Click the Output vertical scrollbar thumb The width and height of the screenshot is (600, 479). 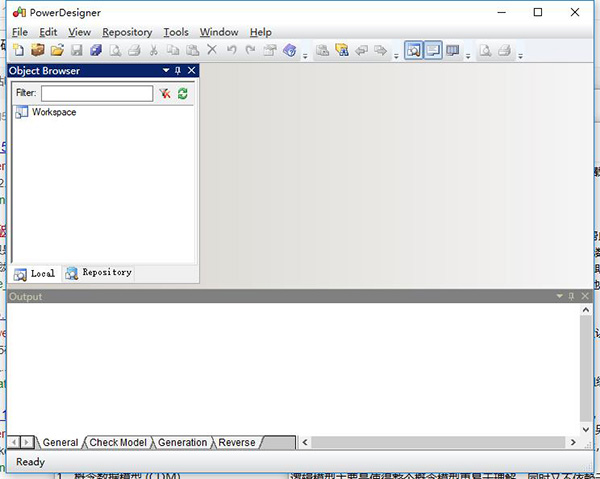585,369
